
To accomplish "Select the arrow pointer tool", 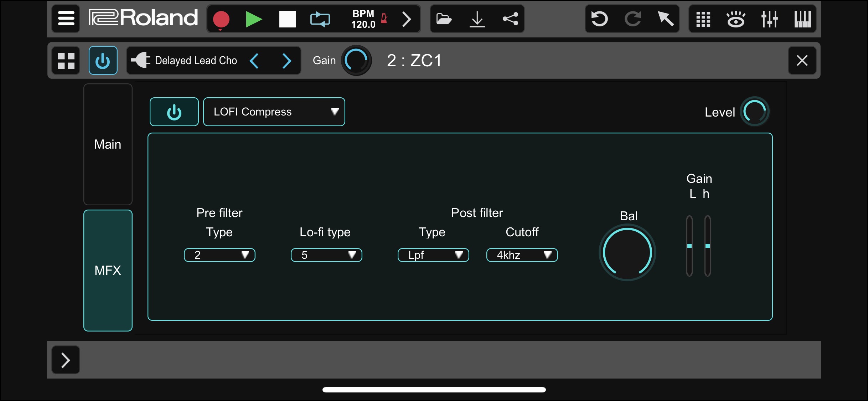I will pyautogui.click(x=665, y=19).
